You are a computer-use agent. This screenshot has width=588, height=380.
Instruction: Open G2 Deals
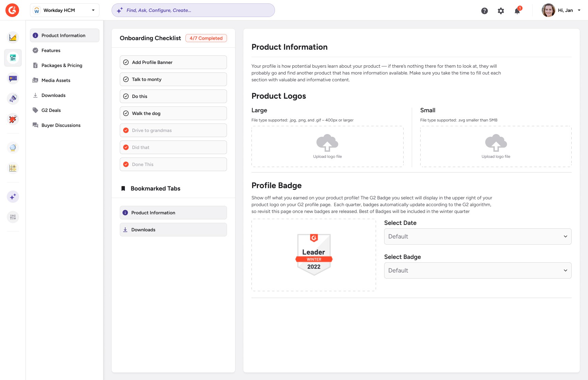[65, 110]
